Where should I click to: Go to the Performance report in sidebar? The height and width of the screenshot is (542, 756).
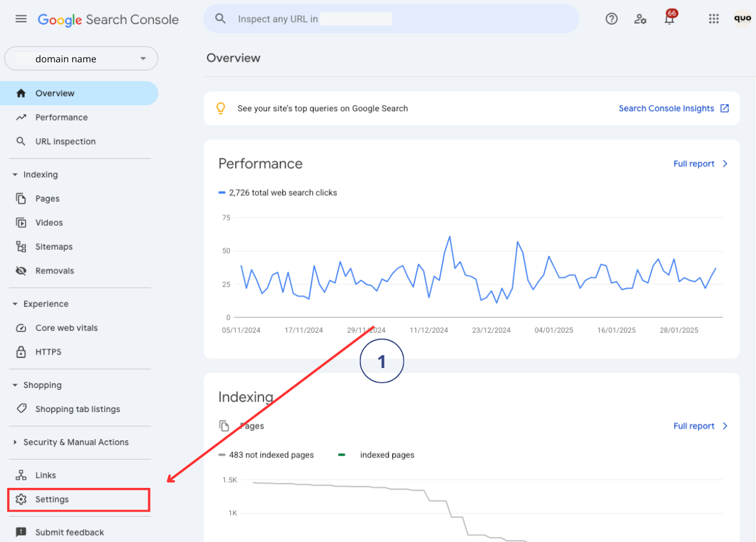tap(61, 118)
